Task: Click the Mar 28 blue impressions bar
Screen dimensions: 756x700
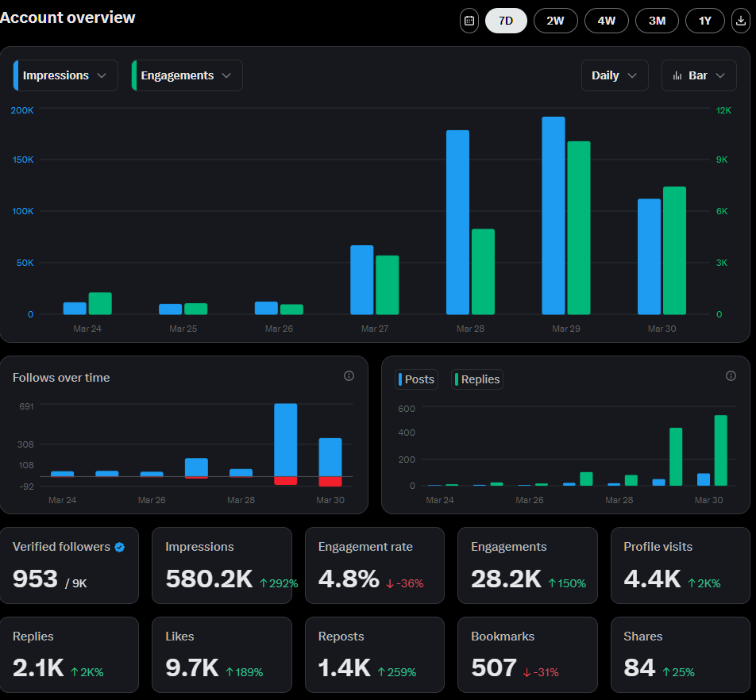Action: (457, 222)
